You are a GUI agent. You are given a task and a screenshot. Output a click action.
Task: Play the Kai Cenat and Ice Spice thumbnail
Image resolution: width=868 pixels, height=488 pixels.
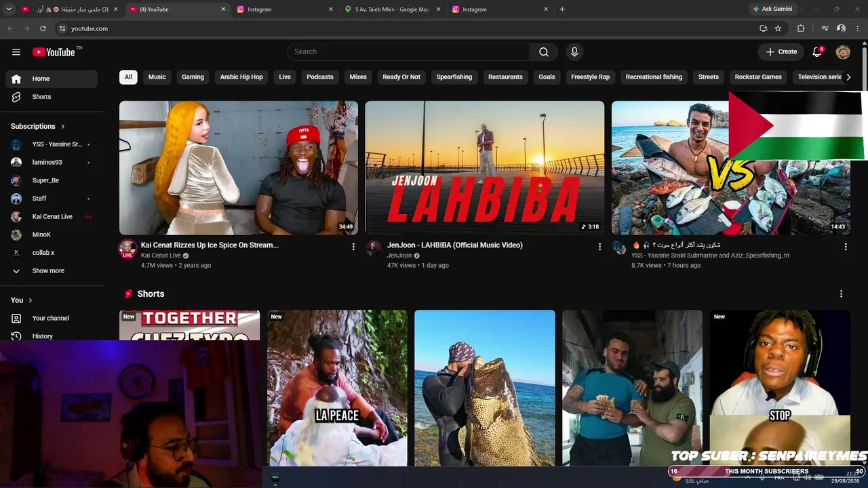click(239, 168)
